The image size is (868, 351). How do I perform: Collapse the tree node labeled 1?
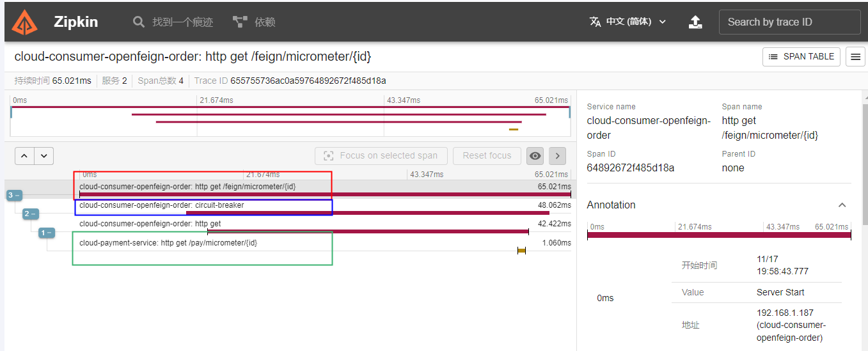click(47, 233)
